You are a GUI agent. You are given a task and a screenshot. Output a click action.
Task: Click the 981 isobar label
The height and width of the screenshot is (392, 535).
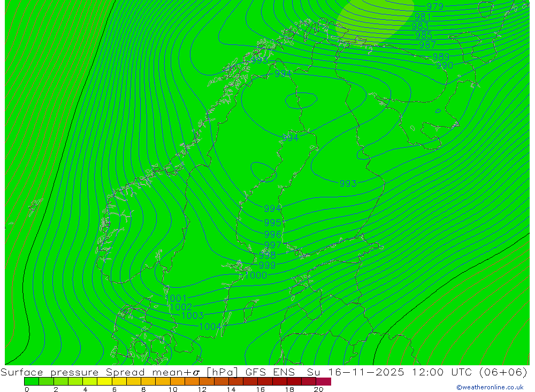coord(423,17)
